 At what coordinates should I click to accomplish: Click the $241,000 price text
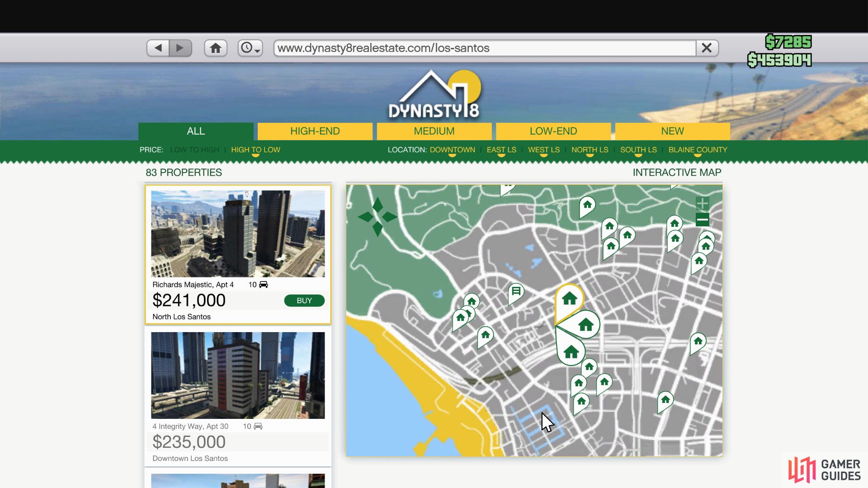click(x=189, y=300)
